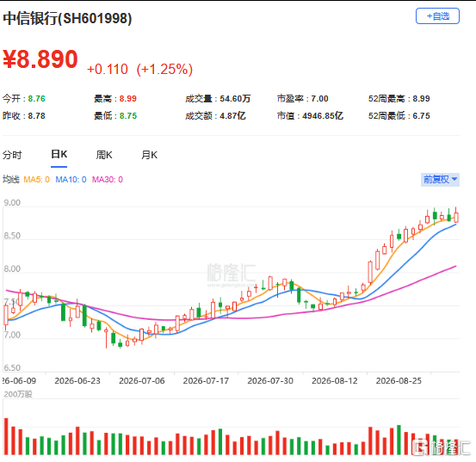Click the latest candlestick at chart's right end
This screenshot has height=462, width=476.
coord(456,216)
